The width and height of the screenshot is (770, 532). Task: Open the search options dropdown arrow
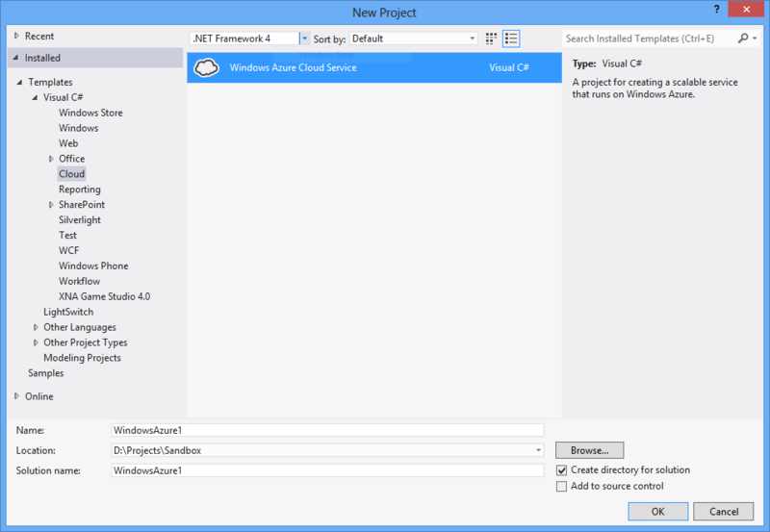pyautogui.click(x=755, y=38)
